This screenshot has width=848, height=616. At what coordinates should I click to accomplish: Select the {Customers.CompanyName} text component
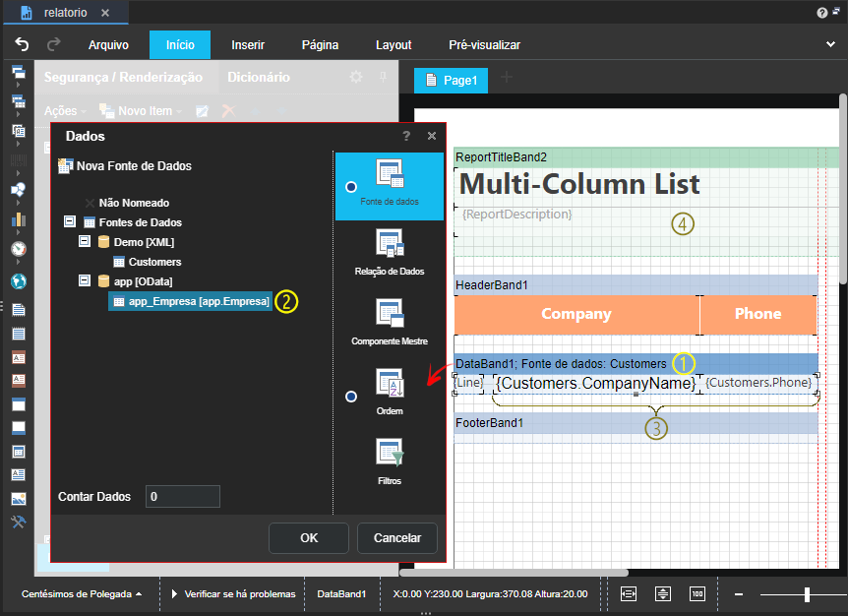pyautogui.click(x=596, y=384)
